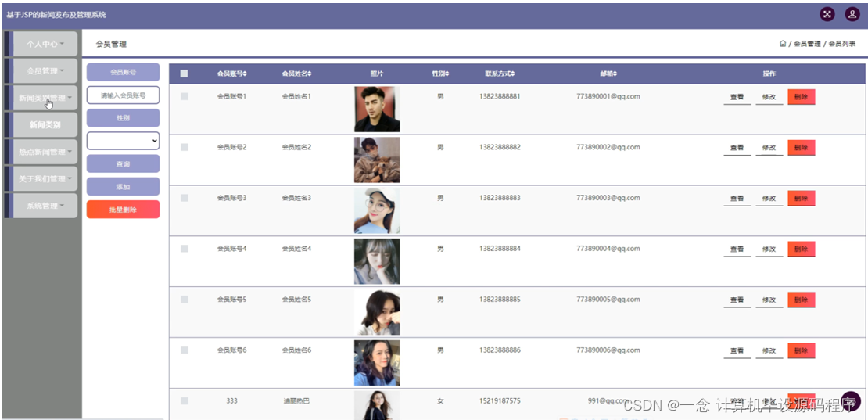Focus the 请输入会员账号 input field
This screenshot has height=420, width=868.
point(123,95)
